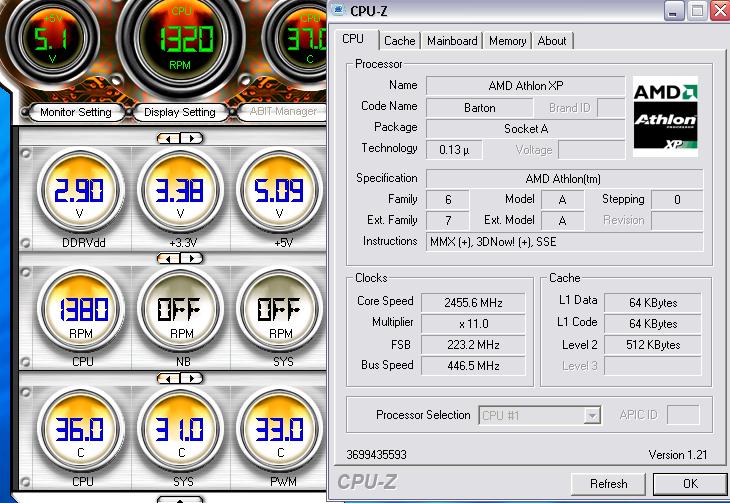Image resolution: width=730 pixels, height=503 pixels.
Task: Click right arrow above fan RPM row
Action: [191, 258]
